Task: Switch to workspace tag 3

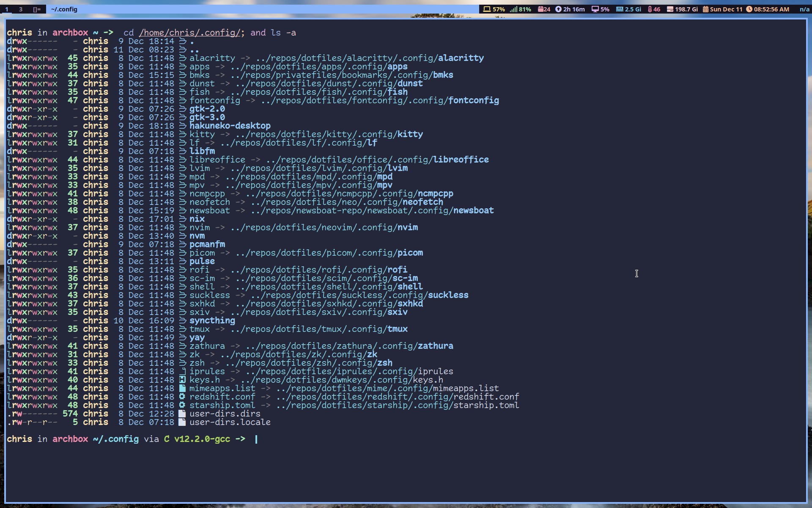Action: pos(20,9)
